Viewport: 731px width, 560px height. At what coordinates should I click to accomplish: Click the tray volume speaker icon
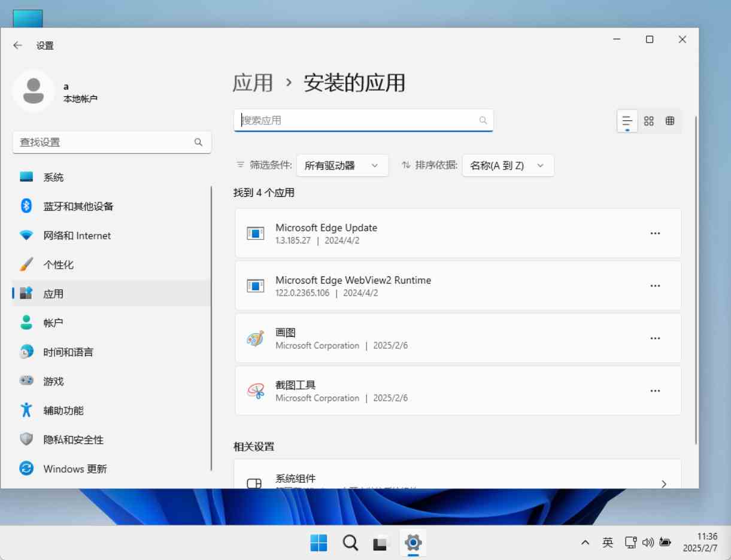[x=648, y=543]
